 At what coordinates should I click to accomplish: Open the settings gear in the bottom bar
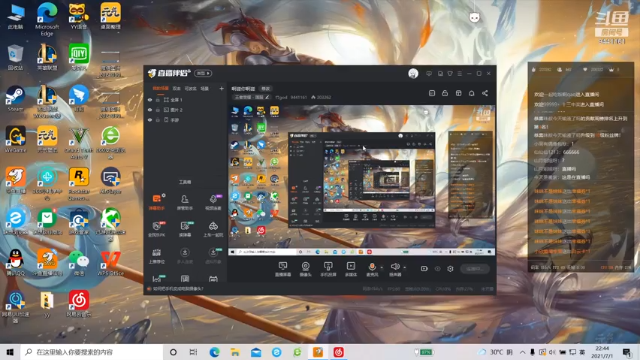(x=450, y=269)
